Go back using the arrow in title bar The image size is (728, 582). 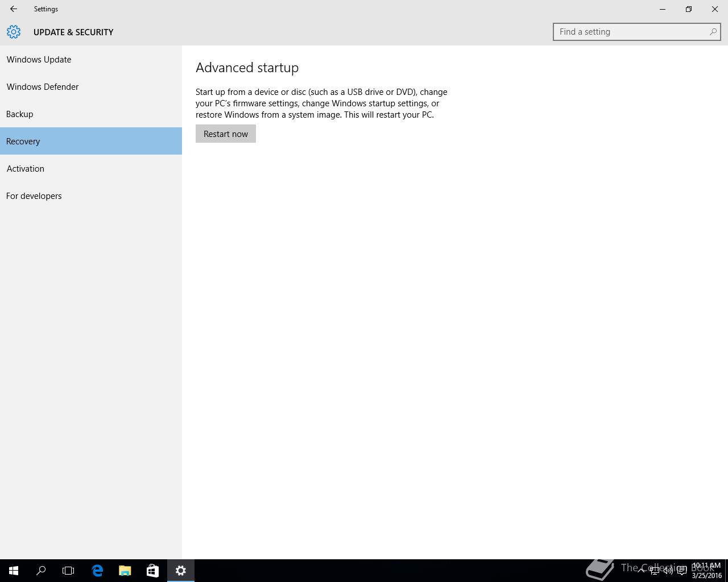pos(14,9)
